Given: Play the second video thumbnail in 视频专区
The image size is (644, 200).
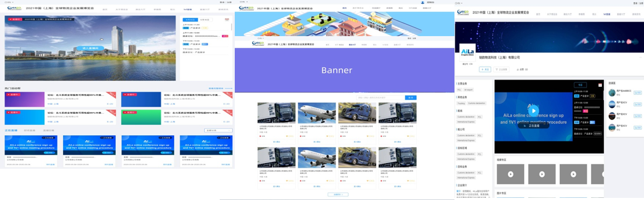Looking at the screenshot, I should (542, 174).
